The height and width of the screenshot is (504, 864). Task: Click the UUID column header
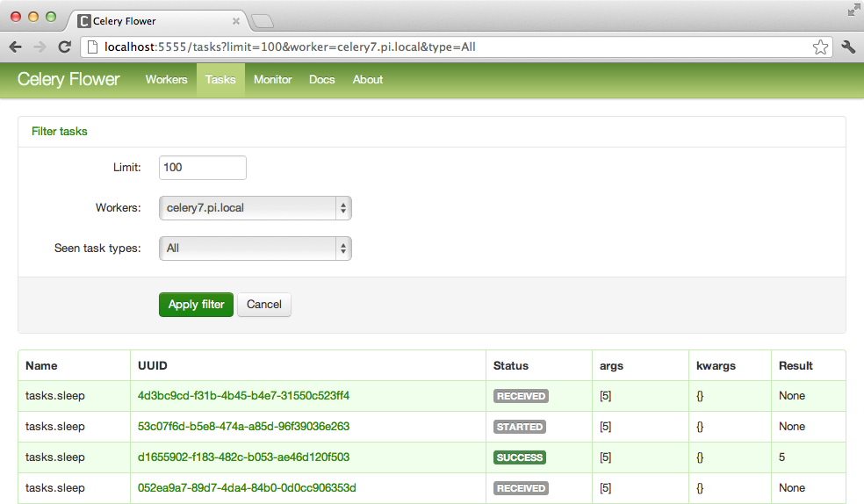pyautogui.click(x=153, y=366)
